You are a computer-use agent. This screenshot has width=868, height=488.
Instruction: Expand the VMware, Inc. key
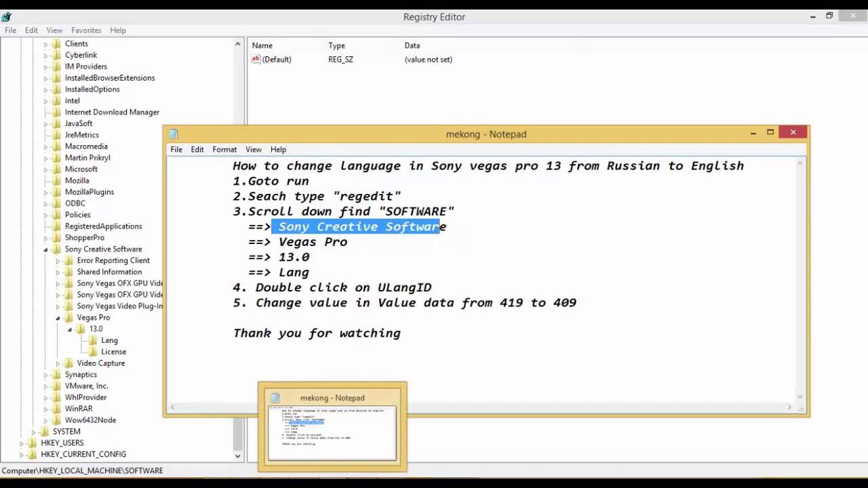46,386
